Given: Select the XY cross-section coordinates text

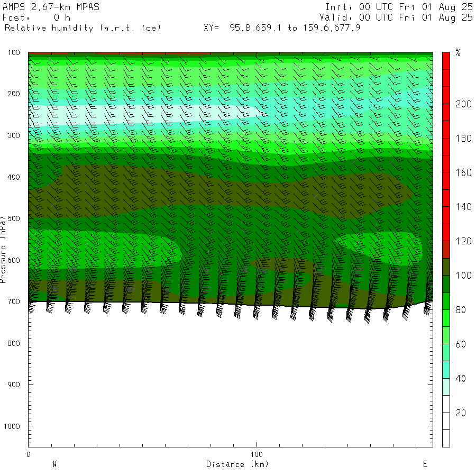Looking at the screenshot, I should point(282,28).
